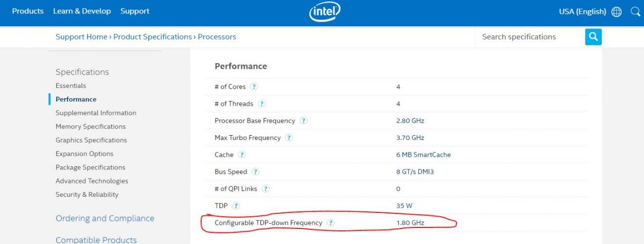
Task: Jump to Memory Specifications section
Action: pos(91,127)
